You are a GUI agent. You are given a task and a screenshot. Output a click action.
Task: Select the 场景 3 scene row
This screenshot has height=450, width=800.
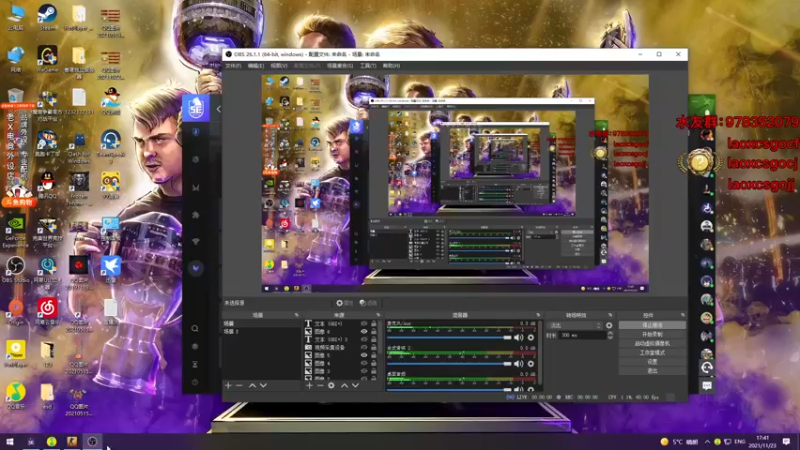tap(262, 332)
